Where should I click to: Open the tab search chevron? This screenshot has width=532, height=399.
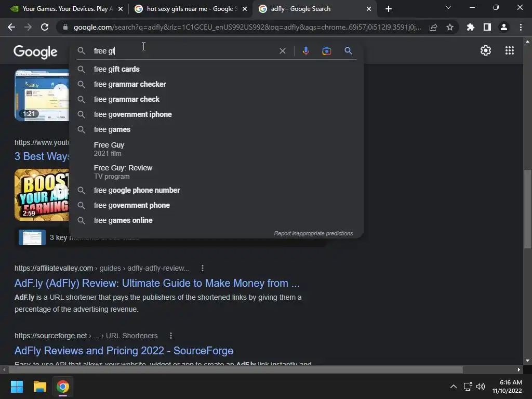click(x=448, y=7)
